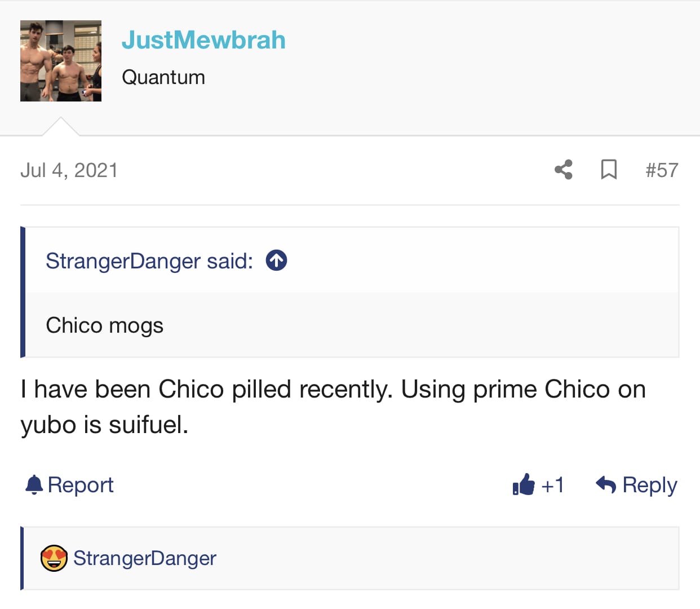View JustMewbrah's avatar picture
This screenshot has width=700, height=609.
coord(61,61)
